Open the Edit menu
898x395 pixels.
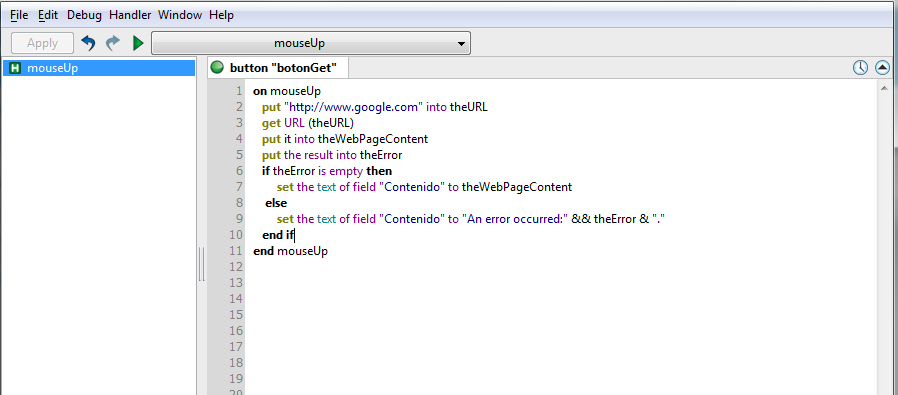[x=48, y=15]
